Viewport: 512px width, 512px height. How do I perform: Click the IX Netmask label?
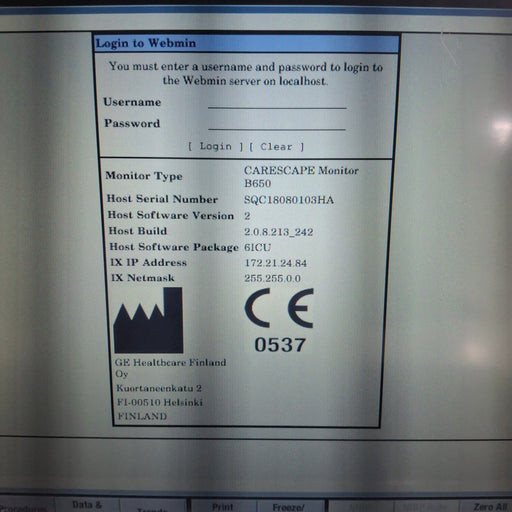pos(143,278)
